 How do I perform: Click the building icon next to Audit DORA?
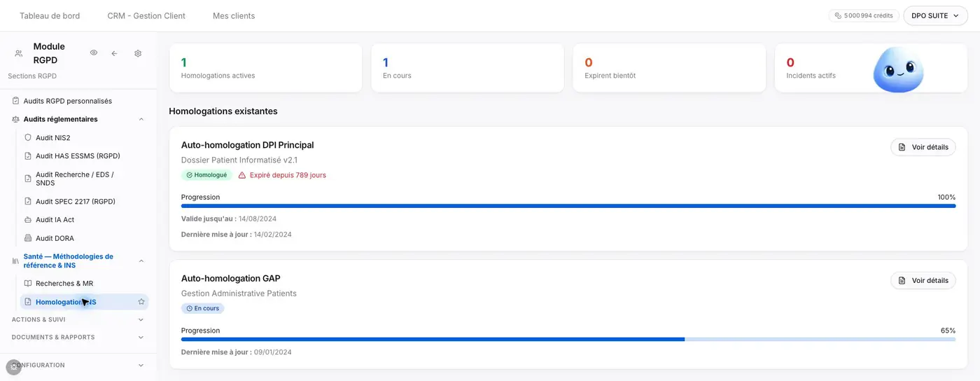(28, 238)
